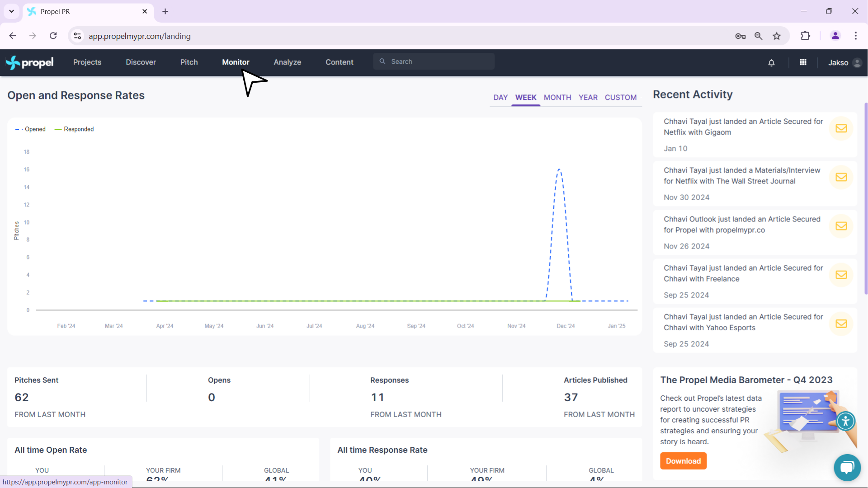This screenshot has width=868, height=488.
Task: Click the Responses value 11
Action: [x=377, y=397]
